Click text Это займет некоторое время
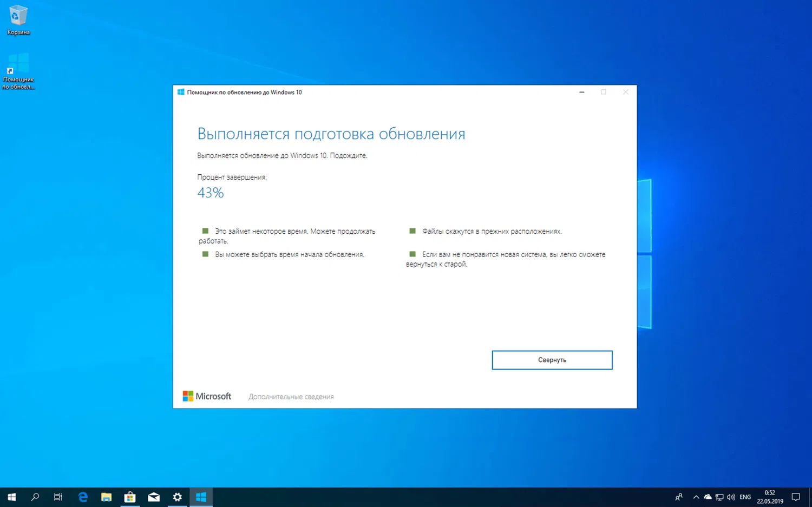The height and width of the screenshot is (507, 812). 261,231
